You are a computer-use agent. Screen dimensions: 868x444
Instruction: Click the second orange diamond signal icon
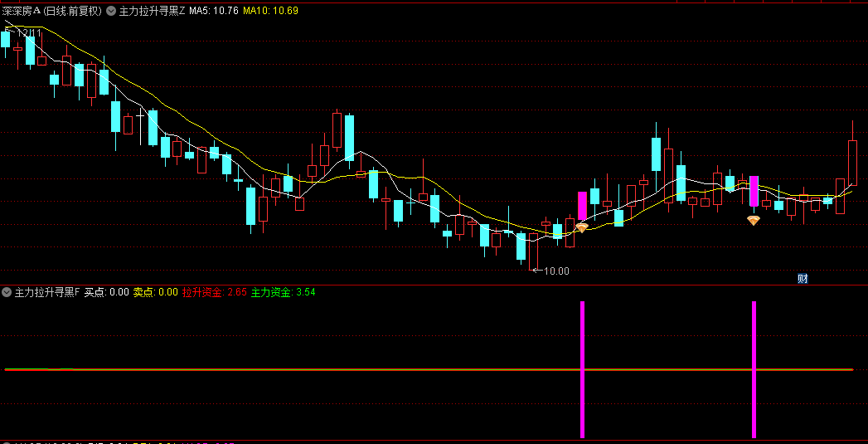[754, 220]
